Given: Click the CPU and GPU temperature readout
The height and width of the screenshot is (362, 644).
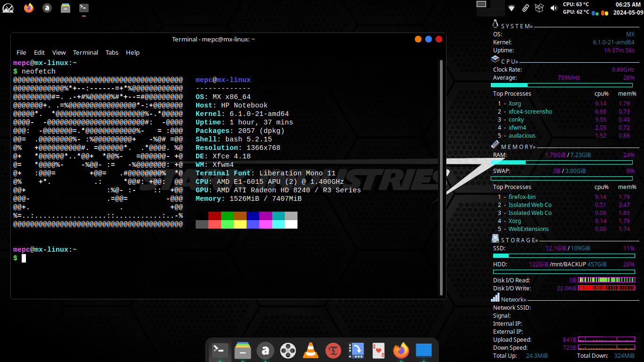Looking at the screenshot, I should click(576, 8).
